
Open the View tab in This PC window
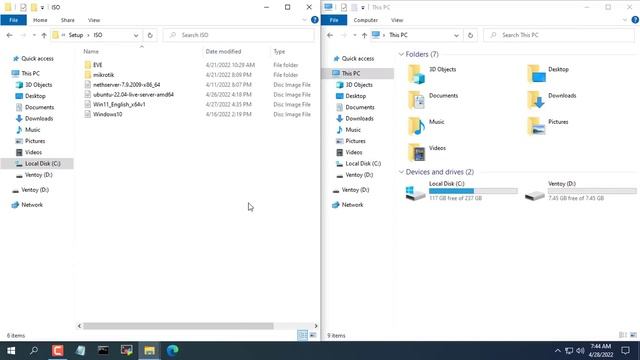397,20
